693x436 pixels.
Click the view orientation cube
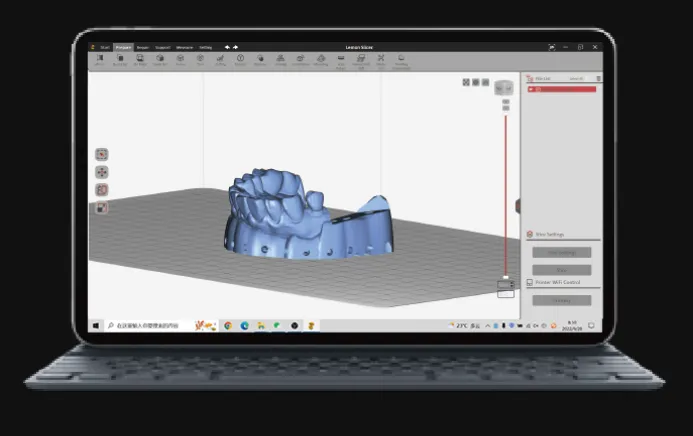[x=504, y=88]
